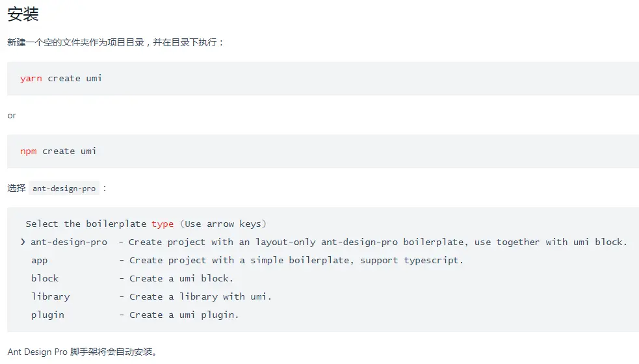Click the arrow cursor beside ant-design-pro option
Viewport: 639px width, 364px height.
pyautogui.click(x=23, y=242)
